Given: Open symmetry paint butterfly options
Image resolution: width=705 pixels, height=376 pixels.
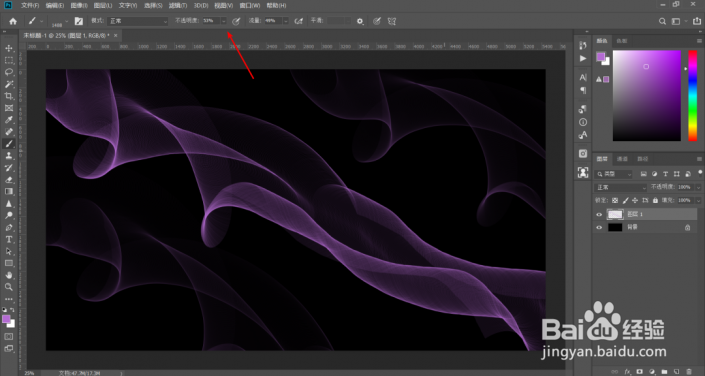Looking at the screenshot, I should 392,21.
